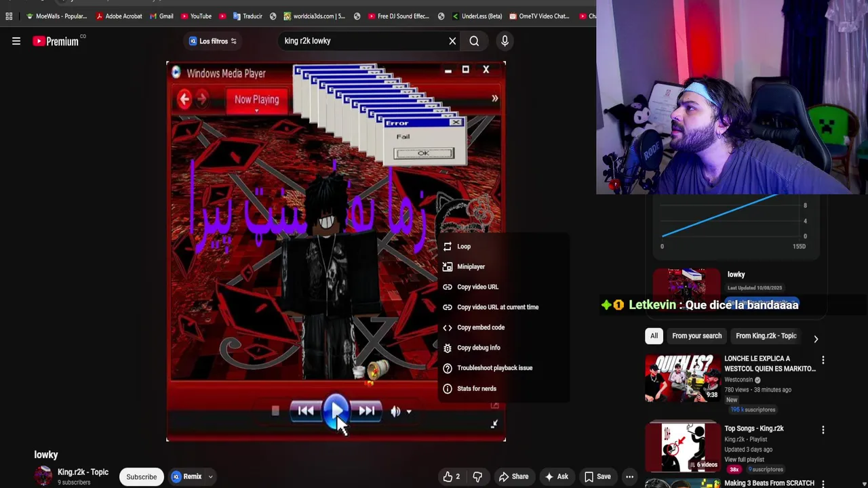Open the Free DJ Sound Effects bookmark
The image size is (868, 488).
click(x=398, y=16)
